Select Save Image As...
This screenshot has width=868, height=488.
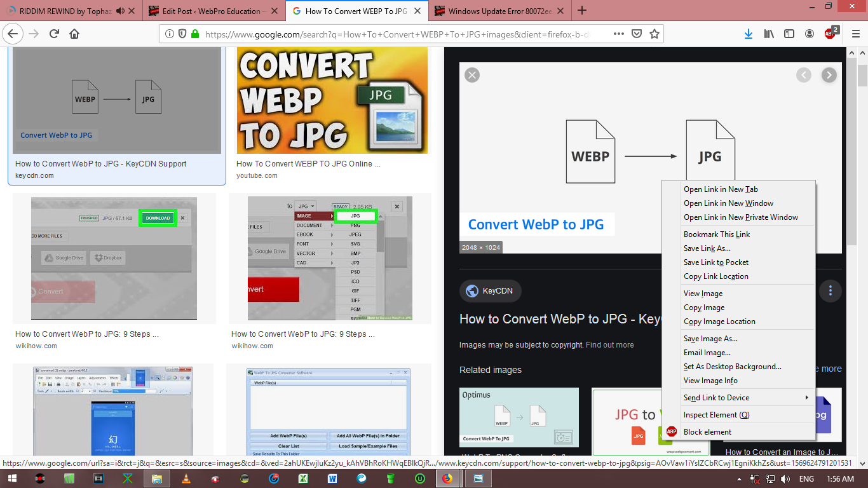click(x=738, y=339)
